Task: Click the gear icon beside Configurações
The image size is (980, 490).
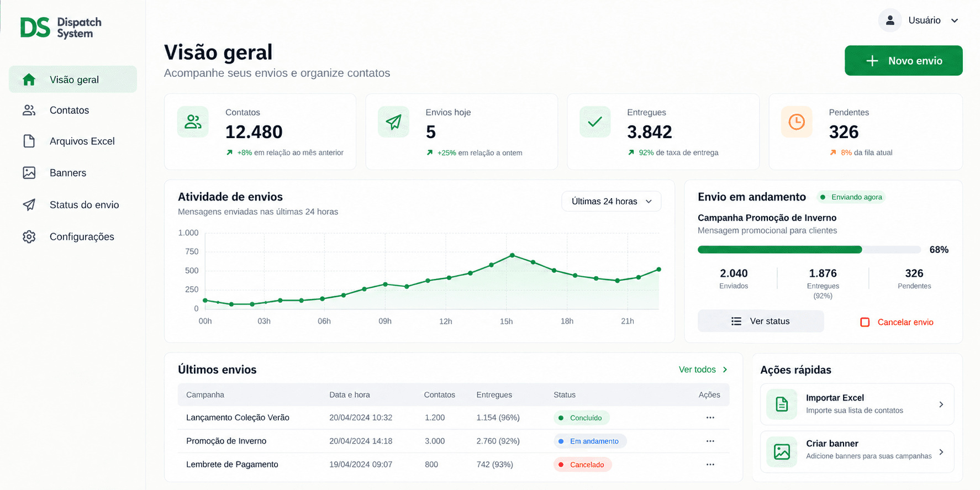Action: pyautogui.click(x=29, y=237)
